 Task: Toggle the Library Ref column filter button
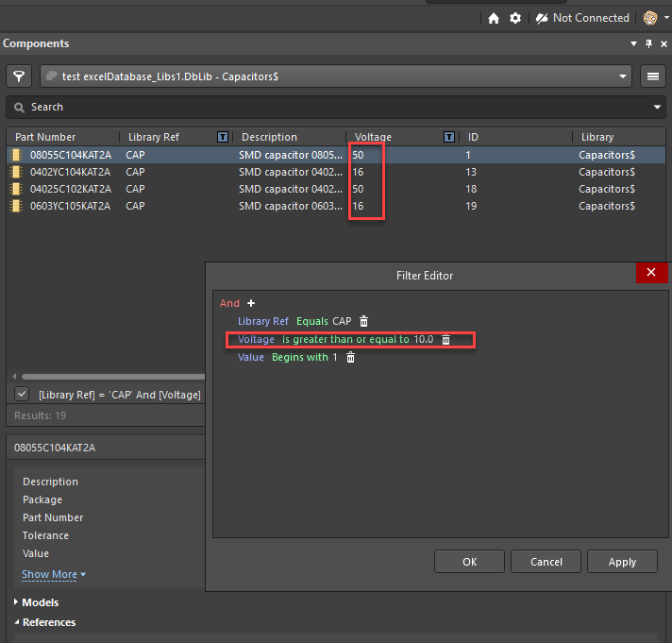tap(223, 137)
